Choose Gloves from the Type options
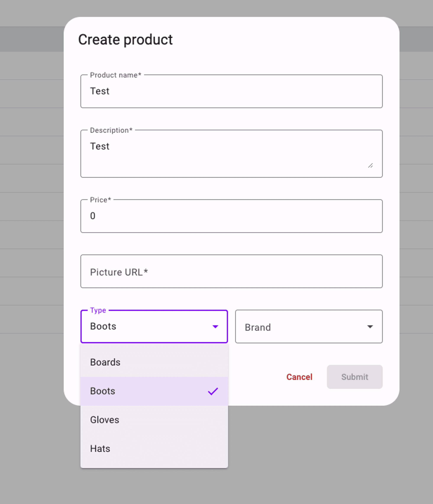Image resolution: width=433 pixels, height=504 pixels. click(x=154, y=420)
